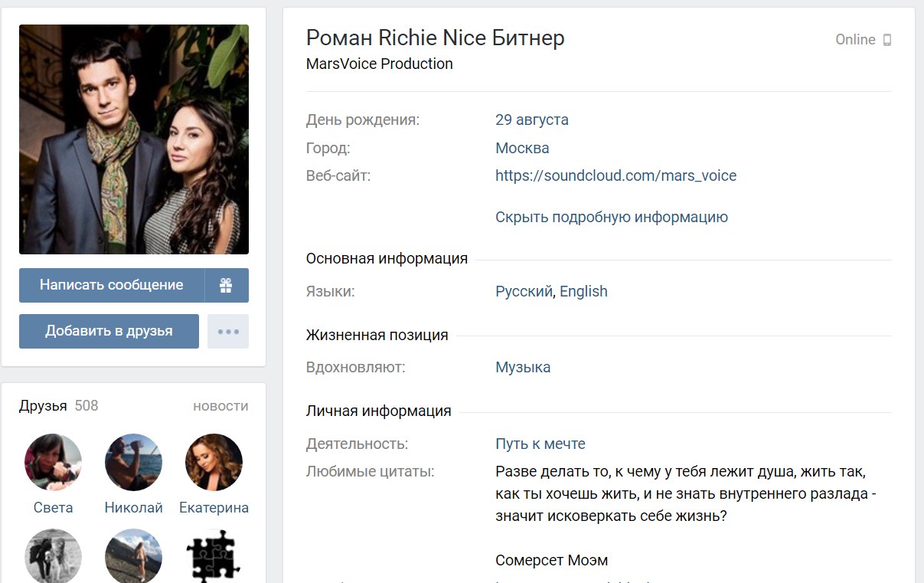Open Света's friend avatar

click(x=54, y=463)
